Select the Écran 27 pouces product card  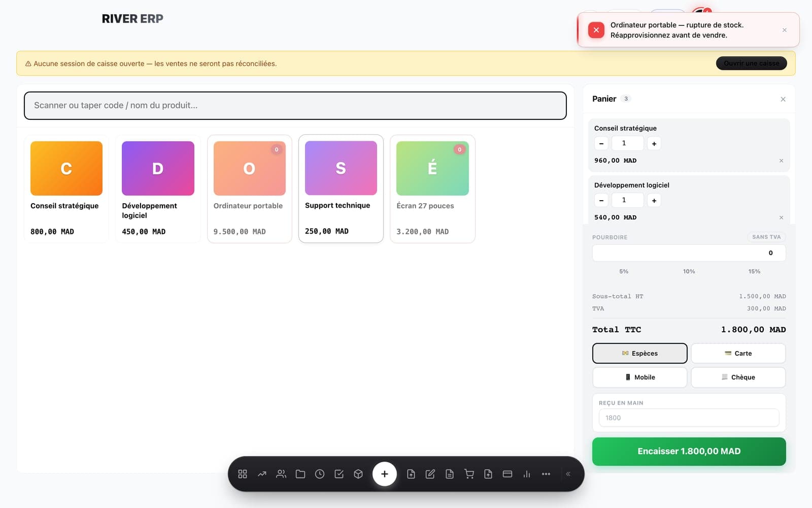pos(432,189)
